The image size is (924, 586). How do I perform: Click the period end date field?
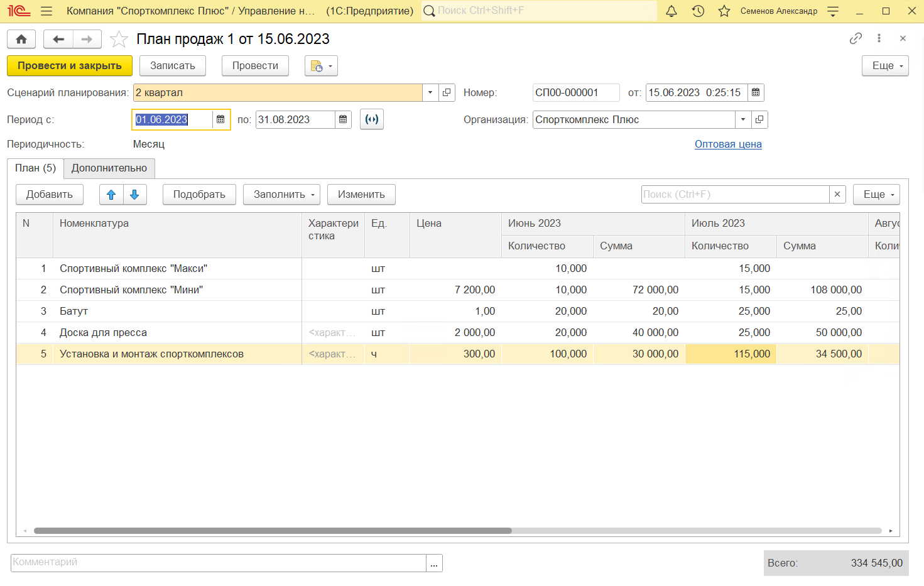click(x=295, y=119)
